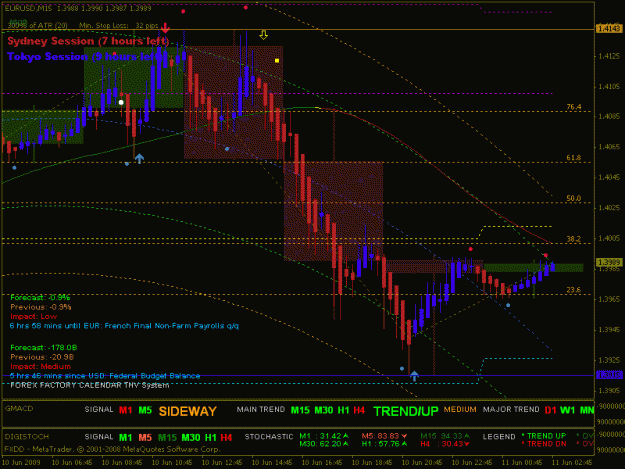Screen dimensions: 625x469
Task: Click the yellow outlined down arrow marker
Action: [x=263, y=35]
